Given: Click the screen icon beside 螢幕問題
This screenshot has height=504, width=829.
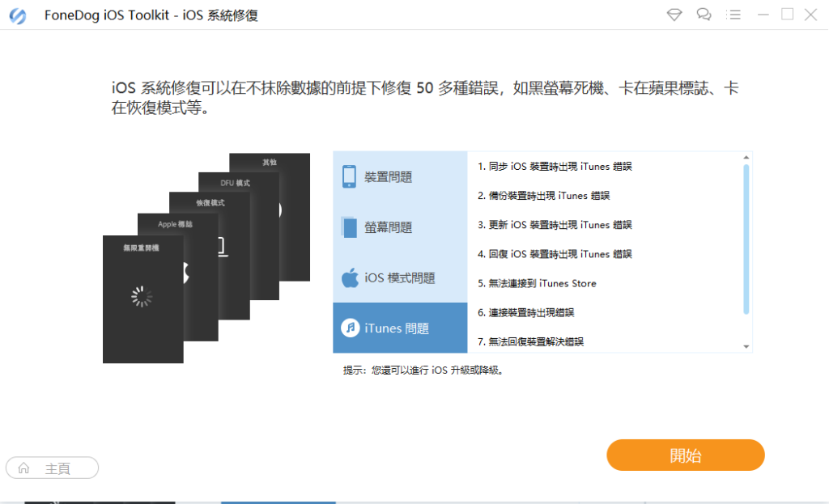Looking at the screenshot, I should [349, 227].
